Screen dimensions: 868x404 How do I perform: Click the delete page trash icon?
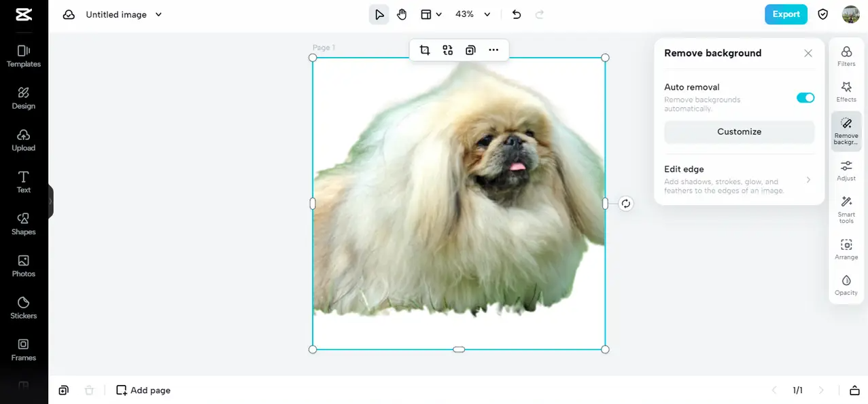click(x=89, y=390)
